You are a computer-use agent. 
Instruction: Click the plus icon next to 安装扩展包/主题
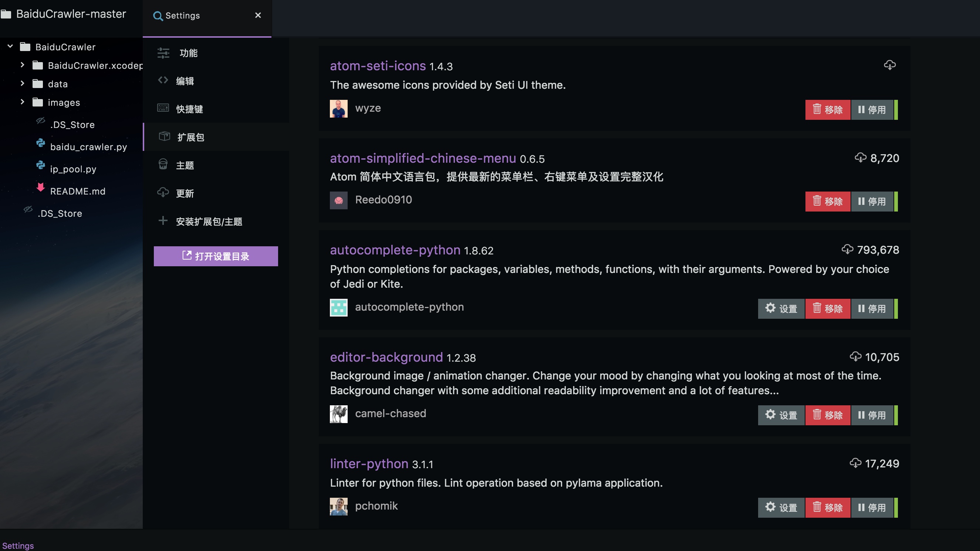pyautogui.click(x=163, y=221)
